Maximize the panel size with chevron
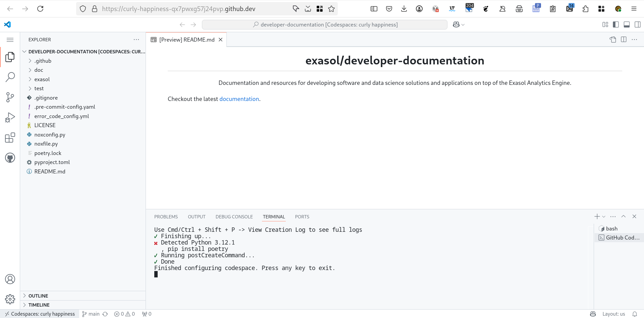The image size is (644, 318). 624,217
